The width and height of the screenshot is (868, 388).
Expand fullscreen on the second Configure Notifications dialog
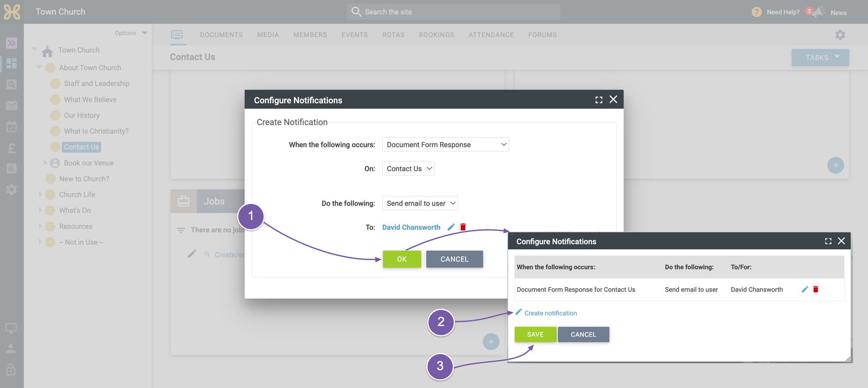pos(828,241)
